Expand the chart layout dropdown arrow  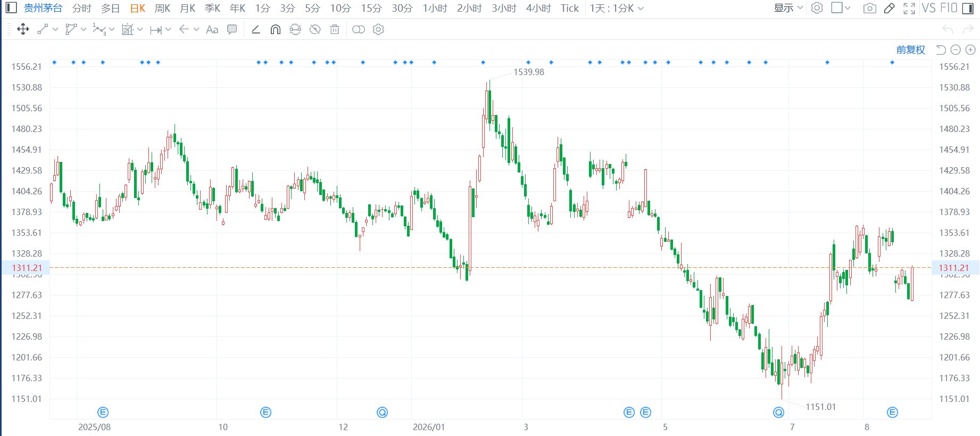point(848,9)
